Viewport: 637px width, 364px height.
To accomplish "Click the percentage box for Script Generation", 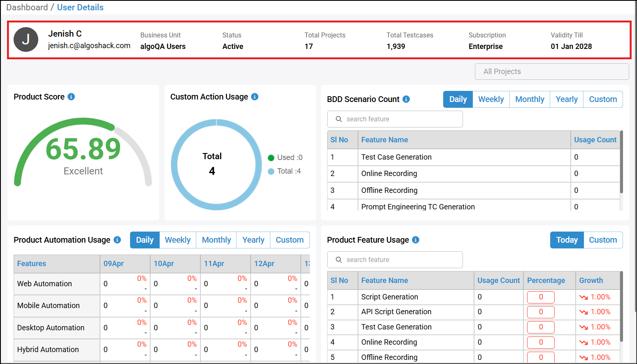I will [x=541, y=297].
